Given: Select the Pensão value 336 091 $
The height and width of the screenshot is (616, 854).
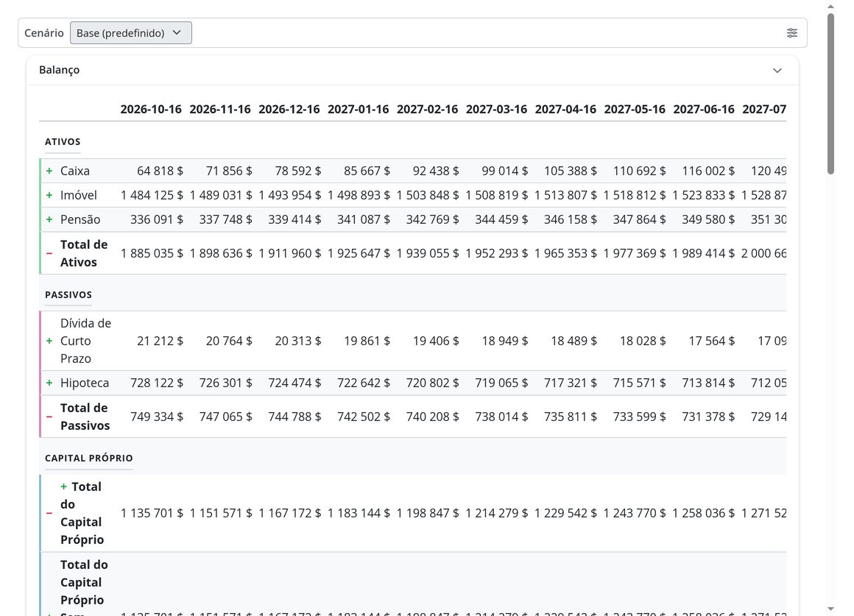Looking at the screenshot, I should tap(157, 219).
